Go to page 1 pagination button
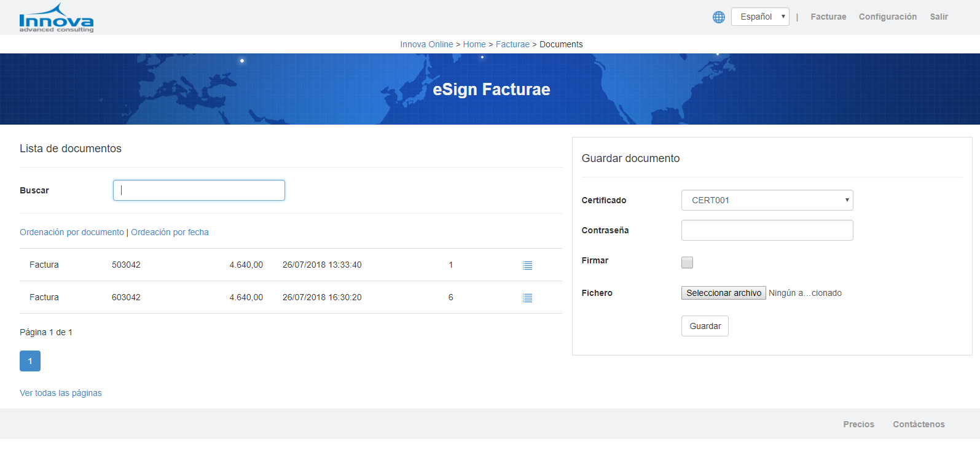 (30, 361)
